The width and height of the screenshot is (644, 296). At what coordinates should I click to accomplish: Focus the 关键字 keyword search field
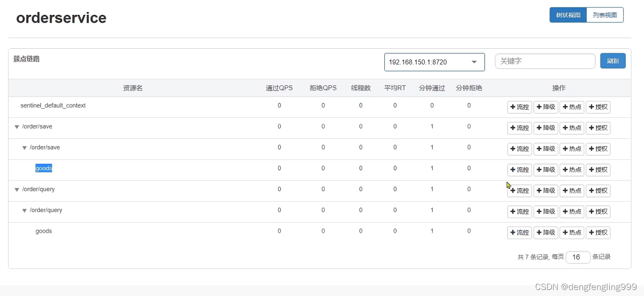pyautogui.click(x=545, y=61)
